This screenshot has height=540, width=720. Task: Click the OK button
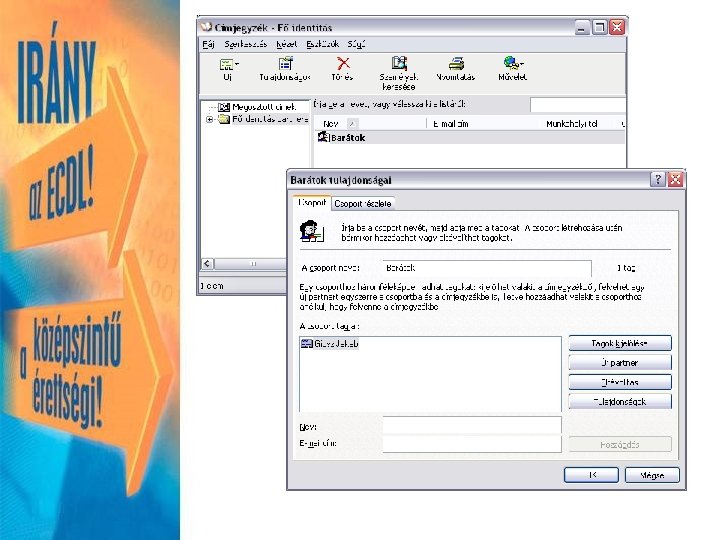(591, 475)
